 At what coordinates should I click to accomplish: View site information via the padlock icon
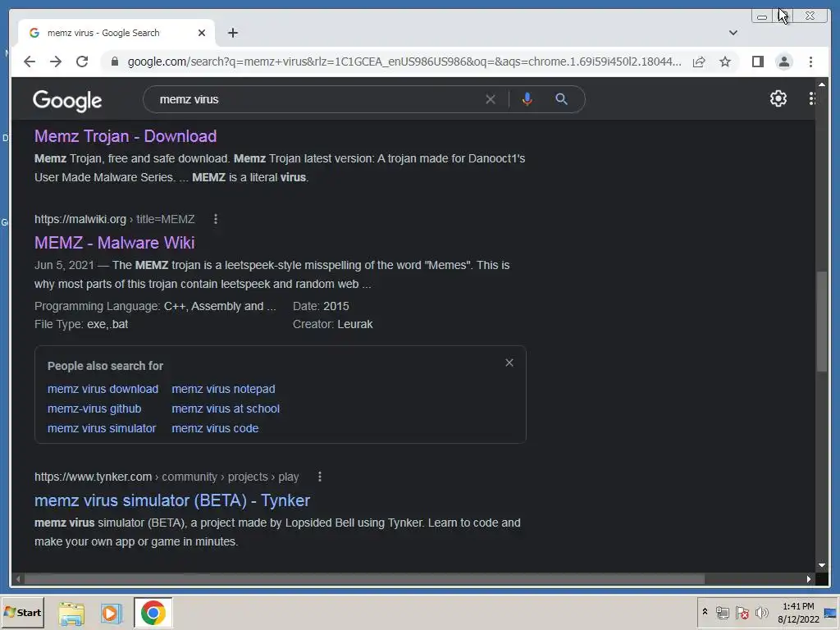[114, 62]
